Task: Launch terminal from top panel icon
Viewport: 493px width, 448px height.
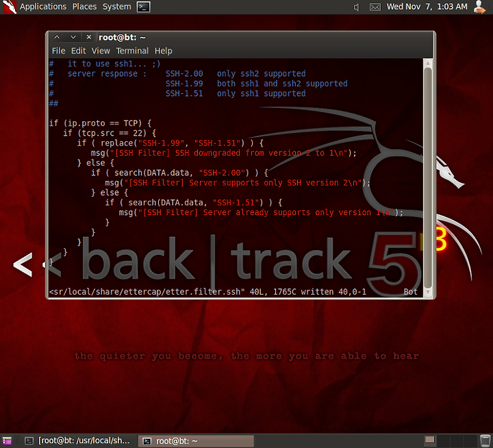Action: 143,7
